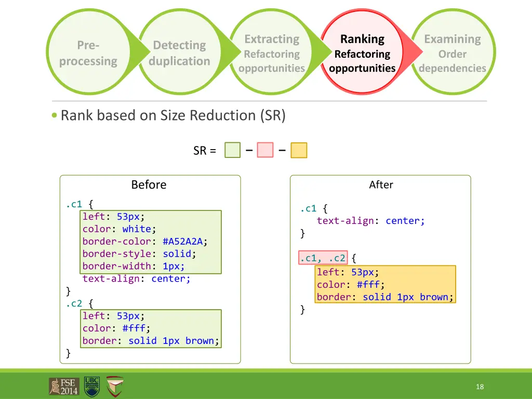Select the Extracting Refactoring opportunities step
The image size is (532, 399).
pos(272,52)
